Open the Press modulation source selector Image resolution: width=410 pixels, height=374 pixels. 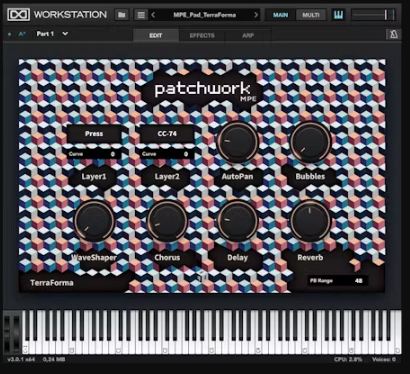pyautogui.click(x=94, y=134)
